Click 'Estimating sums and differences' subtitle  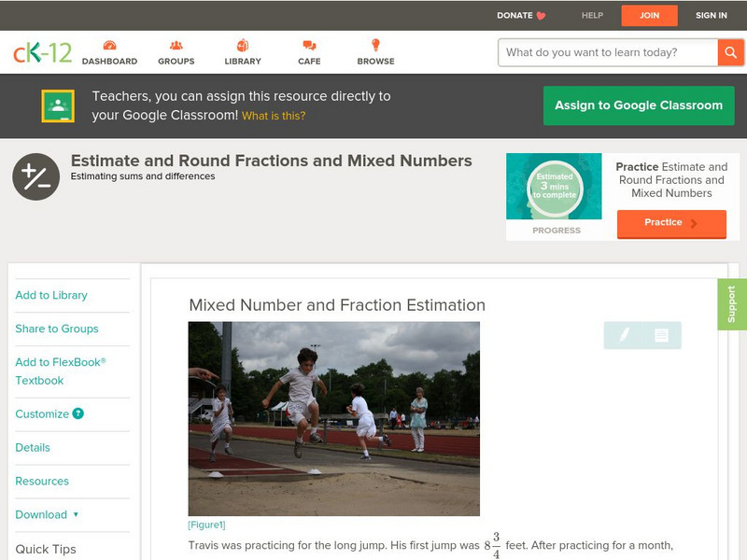click(x=143, y=176)
